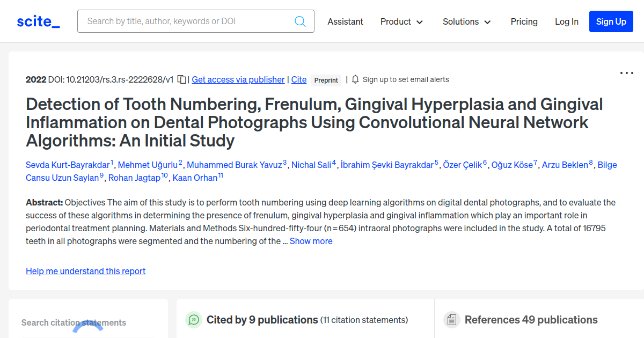Open the three-dot more options menu
The width and height of the screenshot is (644, 338).
[626, 73]
